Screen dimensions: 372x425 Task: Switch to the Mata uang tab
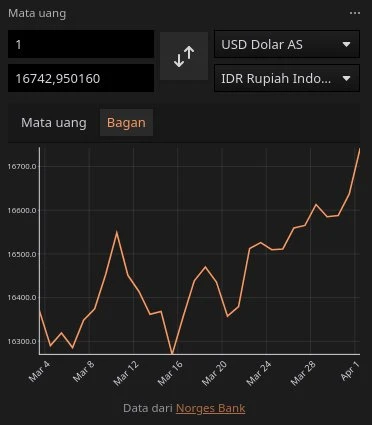coord(54,123)
